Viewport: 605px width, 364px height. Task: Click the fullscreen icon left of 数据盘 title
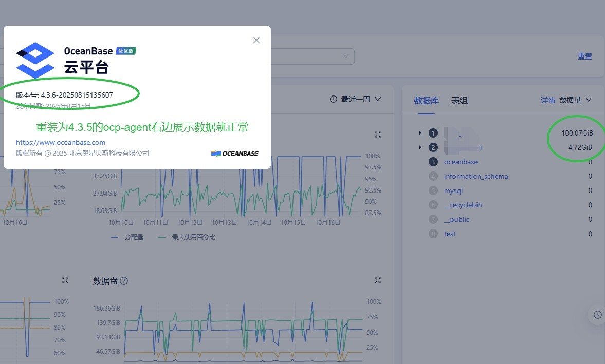65,280
